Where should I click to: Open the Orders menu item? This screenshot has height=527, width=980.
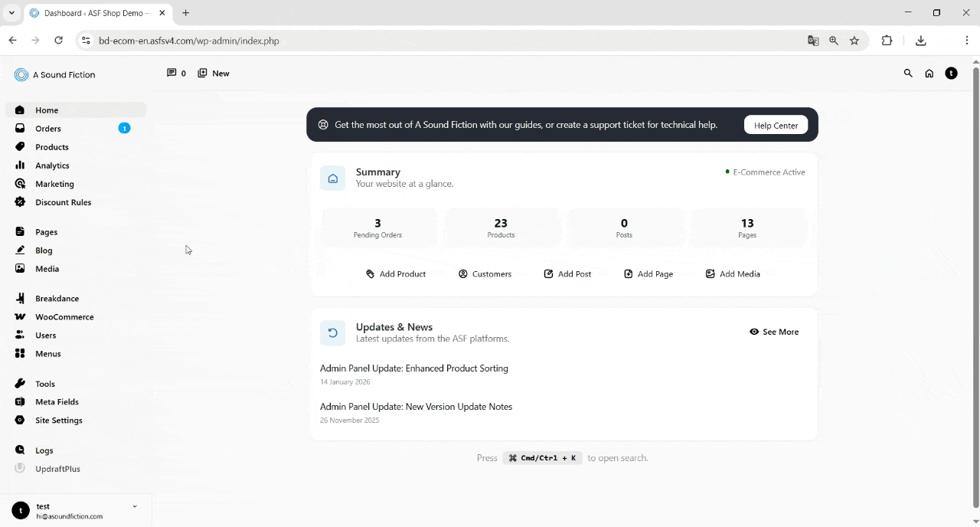pyautogui.click(x=75, y=129)
